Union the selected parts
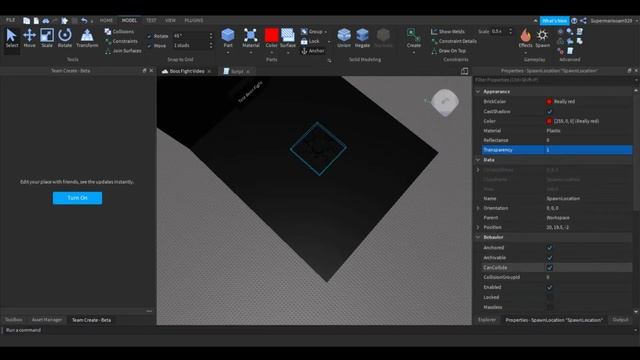 click(344, 38)
